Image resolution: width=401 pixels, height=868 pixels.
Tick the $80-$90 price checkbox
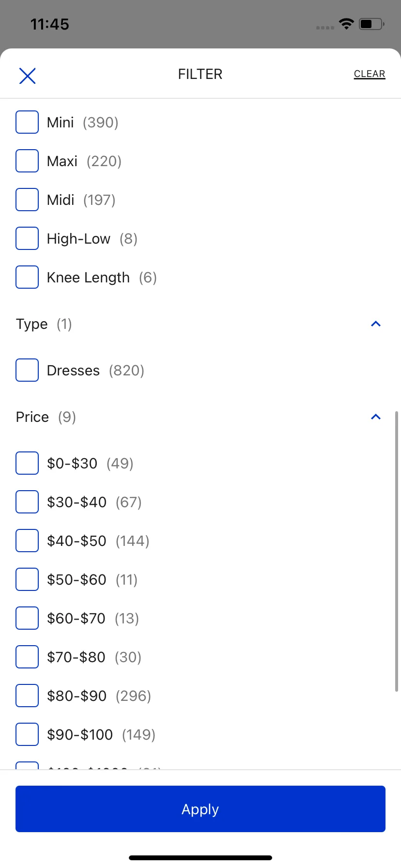pos(27,696)
